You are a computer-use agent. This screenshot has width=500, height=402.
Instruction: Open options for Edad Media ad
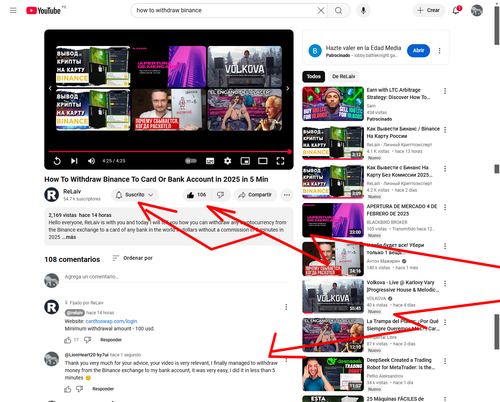click(x=439, y=51)
